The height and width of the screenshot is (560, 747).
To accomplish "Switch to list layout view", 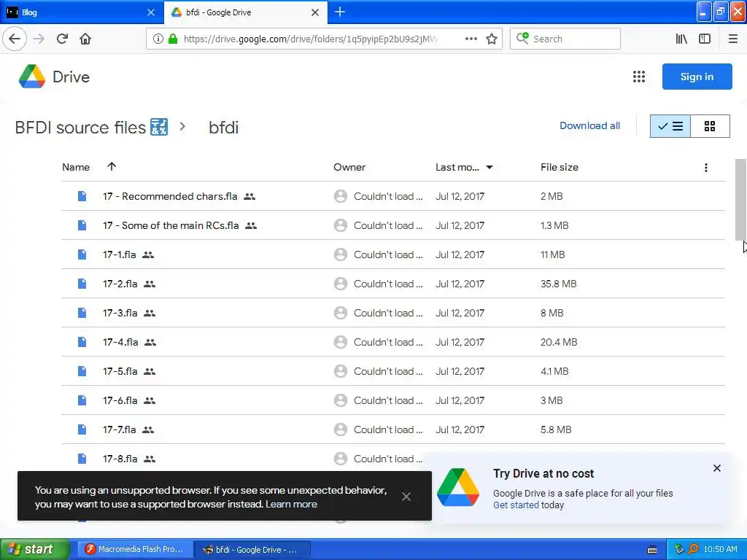I will pyautogui.click(x=670, y=126).
